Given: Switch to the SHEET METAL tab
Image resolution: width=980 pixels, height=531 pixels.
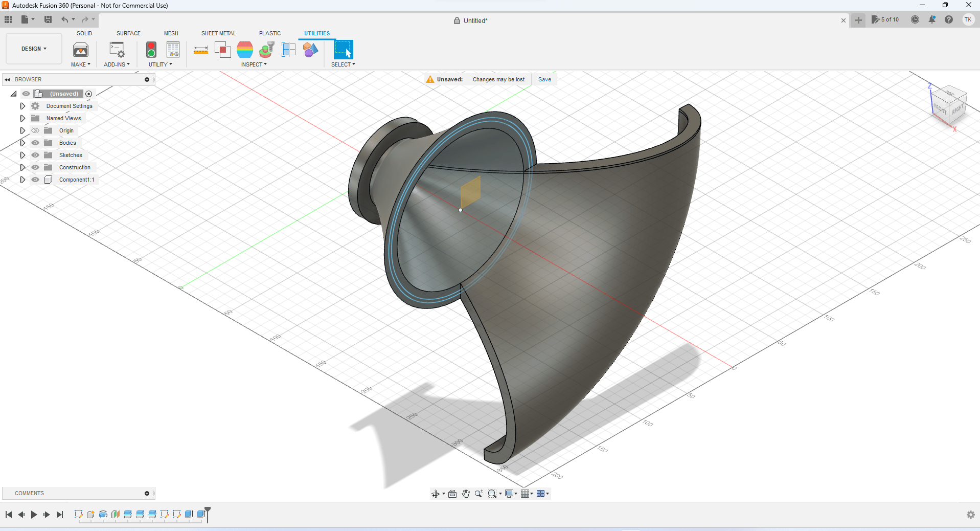Looking at the screenshot, I should tap(219, 33).
